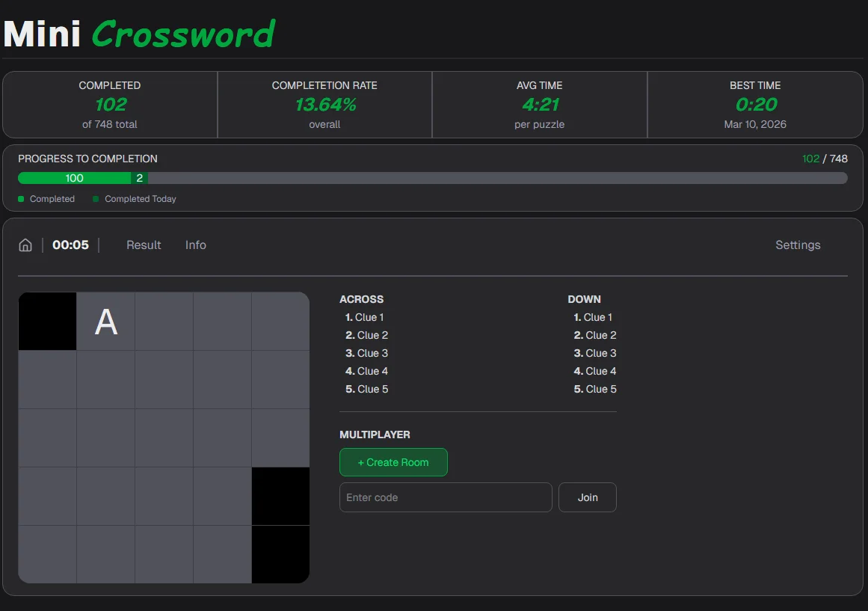Image resolution: width=868 pixels, height=611 pixels.
Task: Select Down Clue 1
Action: pyautogui.click(x=593, y=317)
